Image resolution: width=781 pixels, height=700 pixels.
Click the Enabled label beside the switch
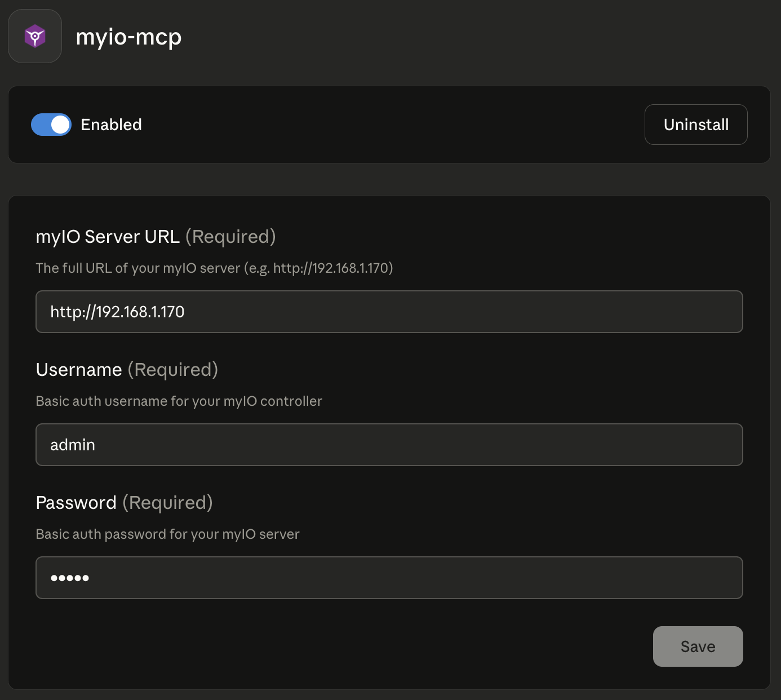click(x=111, y=125)
